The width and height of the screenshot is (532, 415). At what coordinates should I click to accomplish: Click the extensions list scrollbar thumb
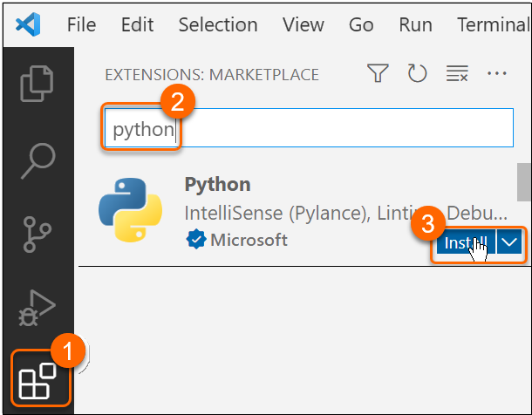point(524,182)
